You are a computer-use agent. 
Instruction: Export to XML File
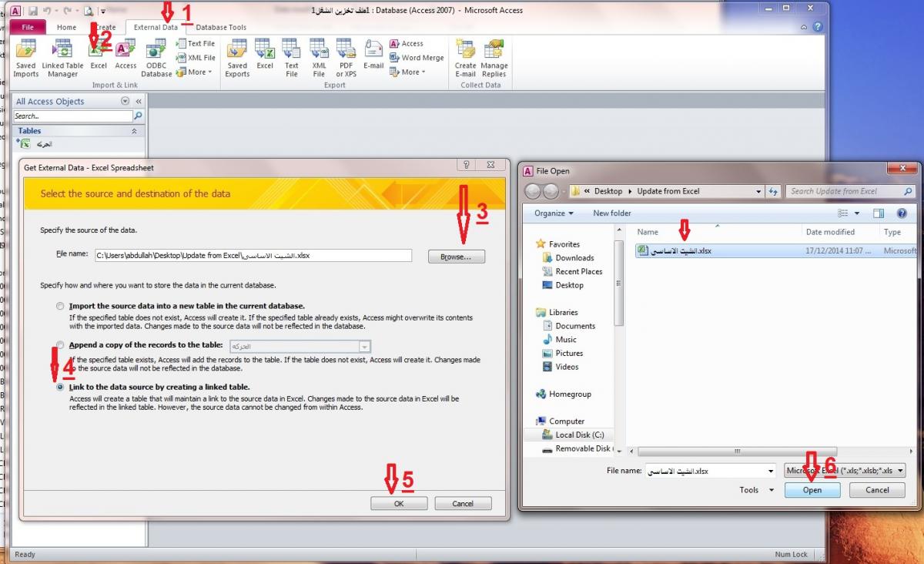tap(319, 59)
